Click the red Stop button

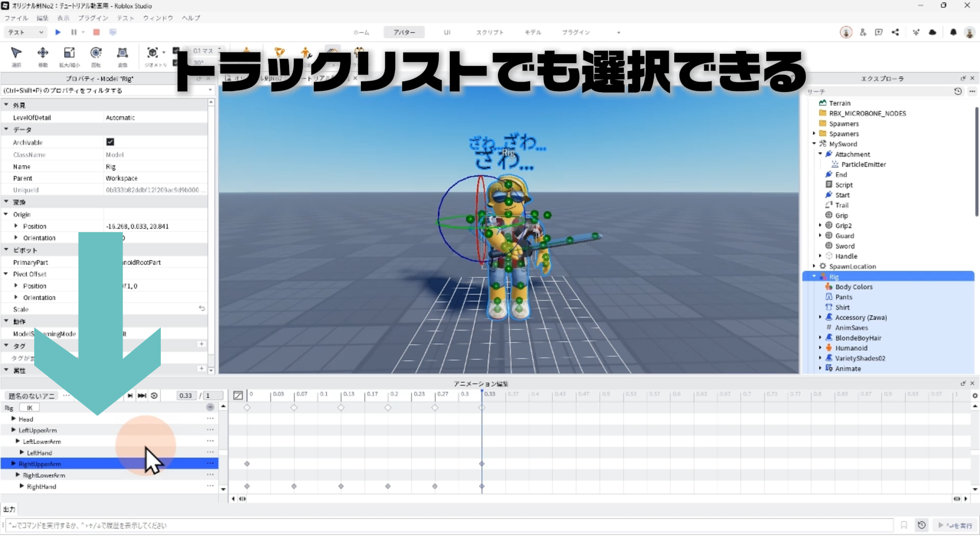96,32
